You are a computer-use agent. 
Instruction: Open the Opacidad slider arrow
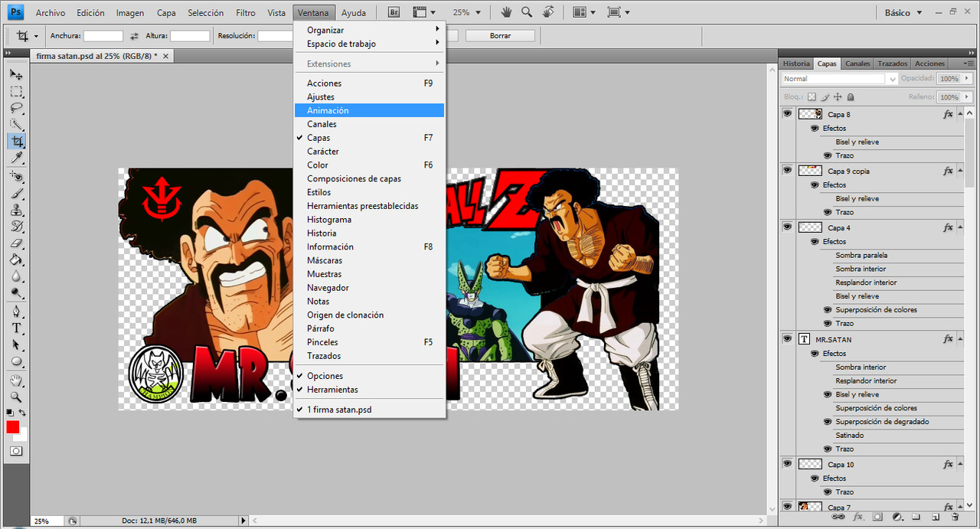(x=968, y=79)
